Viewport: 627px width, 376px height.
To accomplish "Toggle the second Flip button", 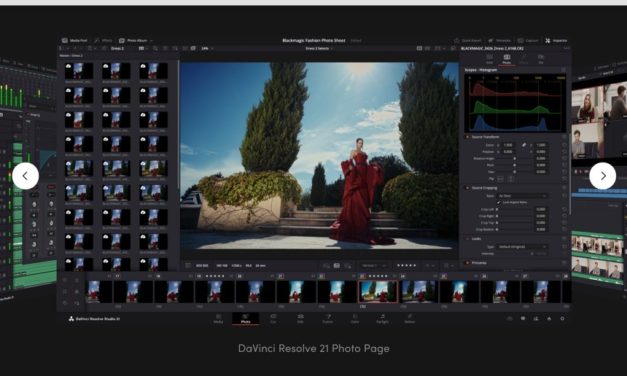I will click(511, 179).
